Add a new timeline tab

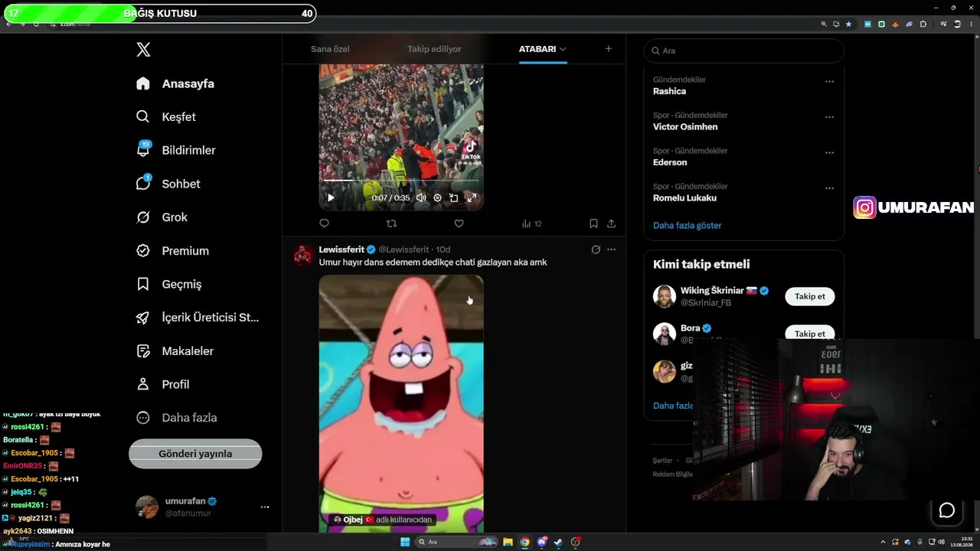click(x=609, y=49)
